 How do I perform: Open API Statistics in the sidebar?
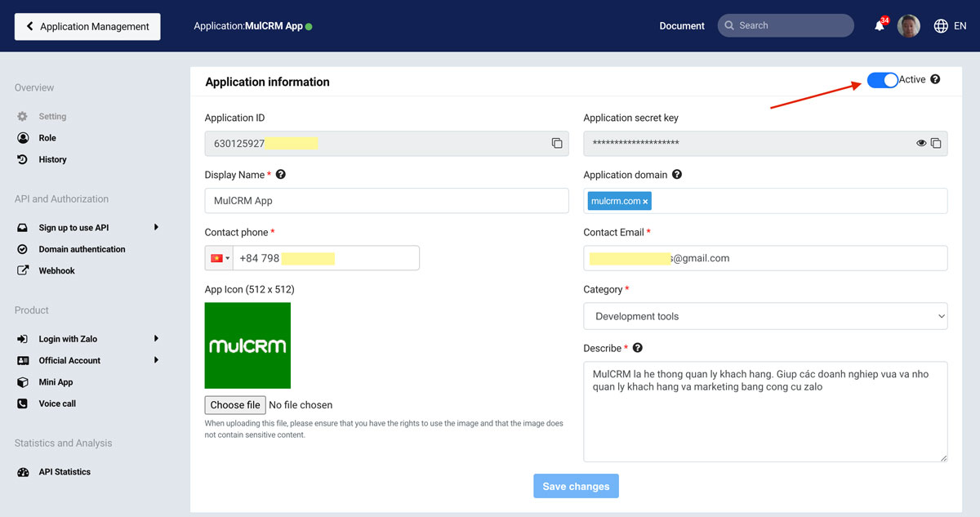click(64, 472)
